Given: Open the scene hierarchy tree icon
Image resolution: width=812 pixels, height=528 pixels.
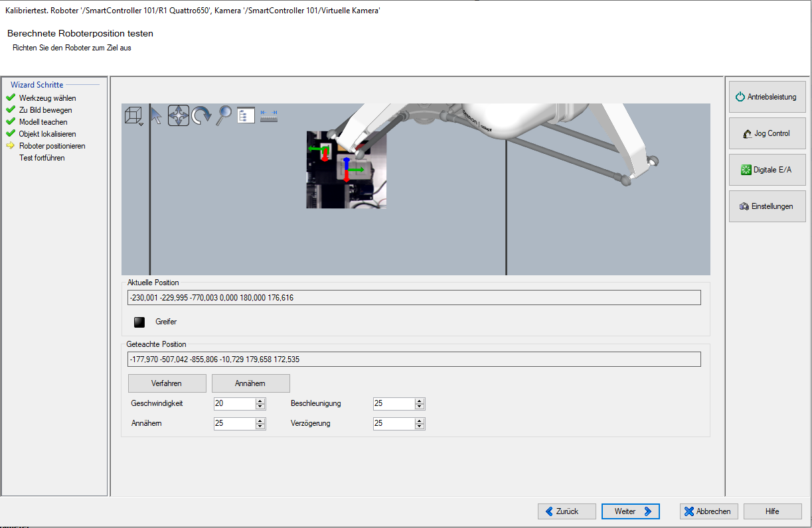Looking at the screenshot, I should (x=246, y=115).
